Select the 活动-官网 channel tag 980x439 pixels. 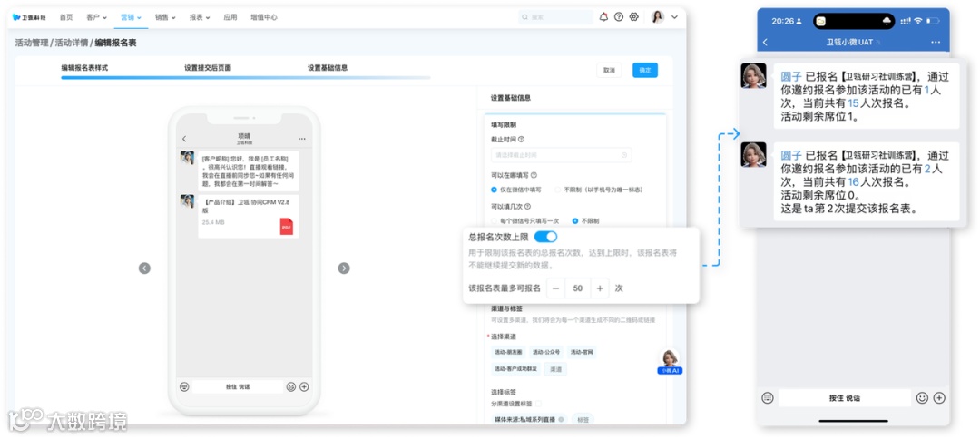coord(582,353)
